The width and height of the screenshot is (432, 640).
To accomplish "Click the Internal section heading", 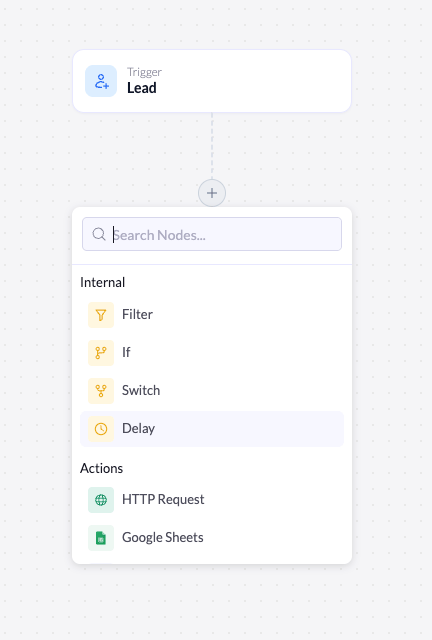I will pyautogui.click(x=102, y=282).
